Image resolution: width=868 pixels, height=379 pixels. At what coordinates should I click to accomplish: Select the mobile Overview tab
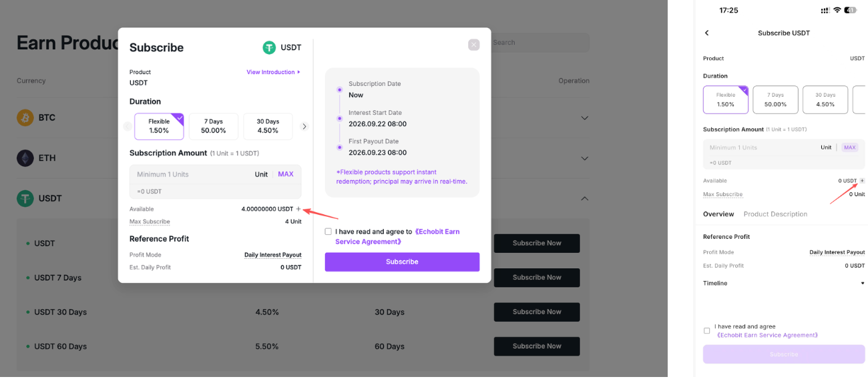[x=718, y=214]
